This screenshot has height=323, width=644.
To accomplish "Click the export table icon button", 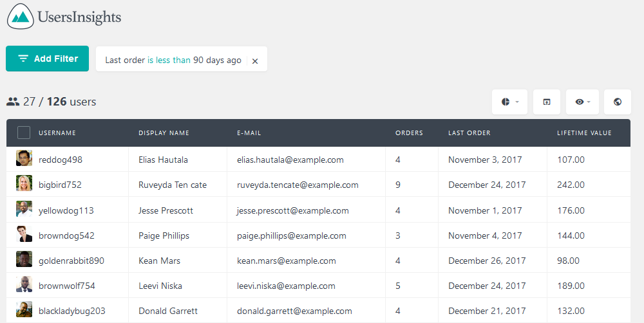I will point(547,102).
